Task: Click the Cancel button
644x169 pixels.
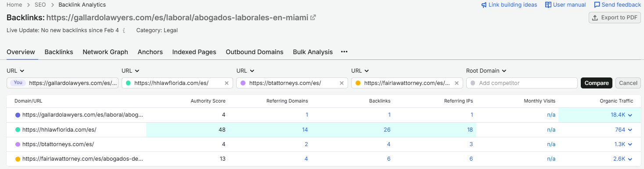Action: point(628,83)
